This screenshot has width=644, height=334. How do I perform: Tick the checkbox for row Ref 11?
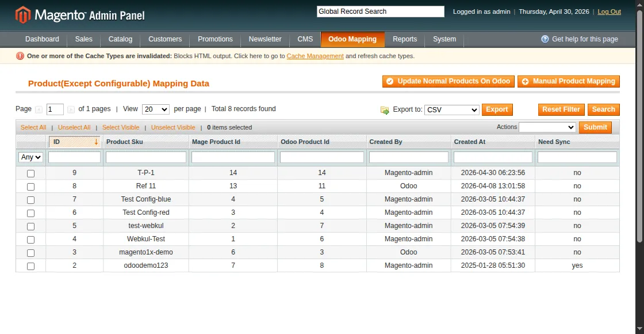31,187
